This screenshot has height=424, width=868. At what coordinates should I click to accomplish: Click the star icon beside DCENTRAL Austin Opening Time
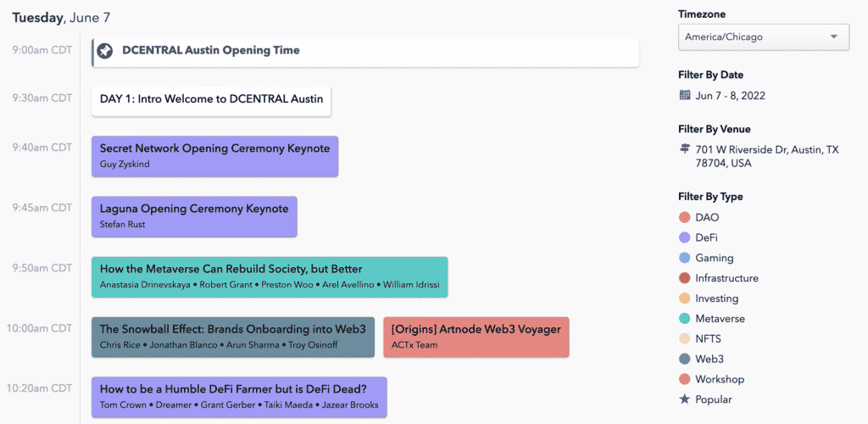(104, 51)
